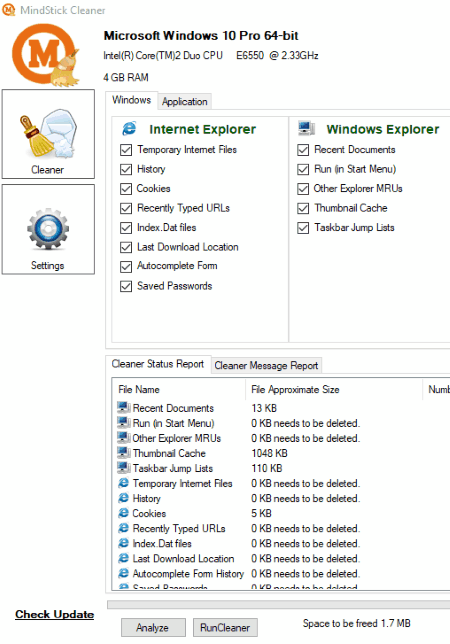Click the progress bar above Analyze
This screenshot has height=644, width=450.
[x=278, y=605]
